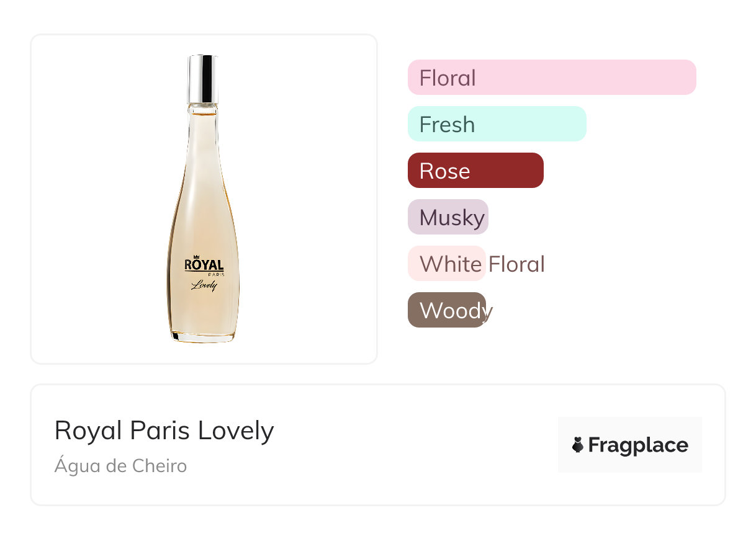Screen dimensions: 756x536
Task: Open the Fragplace wordmark link
Action: tap(637, 445)
